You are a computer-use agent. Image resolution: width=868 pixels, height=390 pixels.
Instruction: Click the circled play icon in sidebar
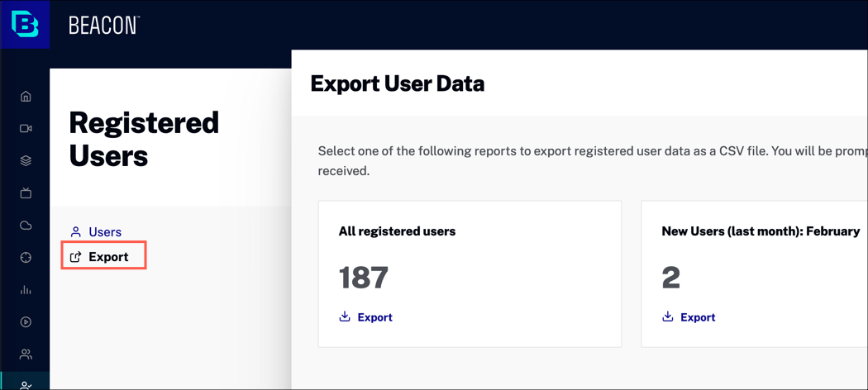(x=26, y=322)
